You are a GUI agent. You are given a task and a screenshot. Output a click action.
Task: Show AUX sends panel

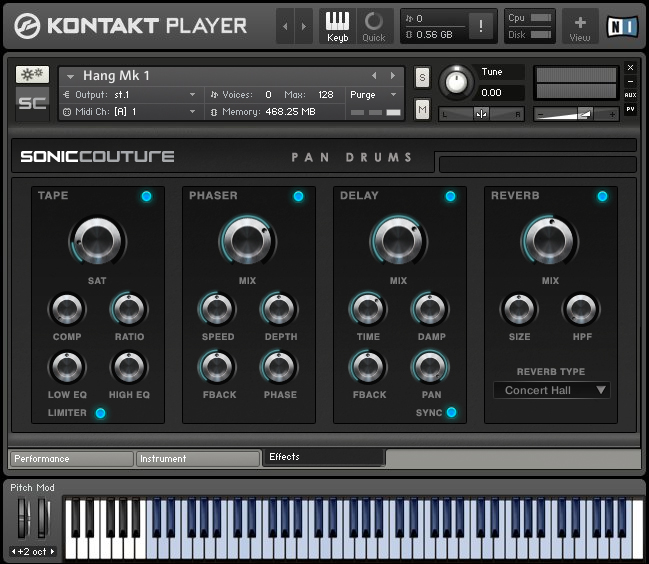pyautogui.click(x=630, y=95)
